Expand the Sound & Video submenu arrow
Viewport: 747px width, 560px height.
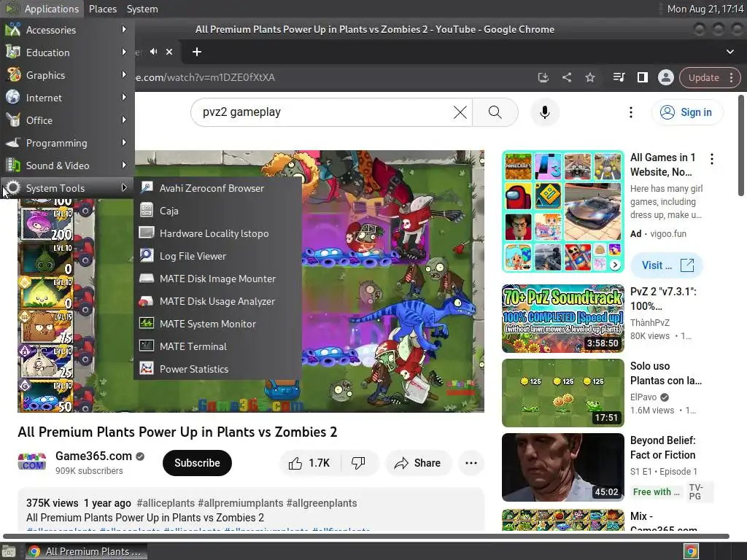click(x=124, y=166)
